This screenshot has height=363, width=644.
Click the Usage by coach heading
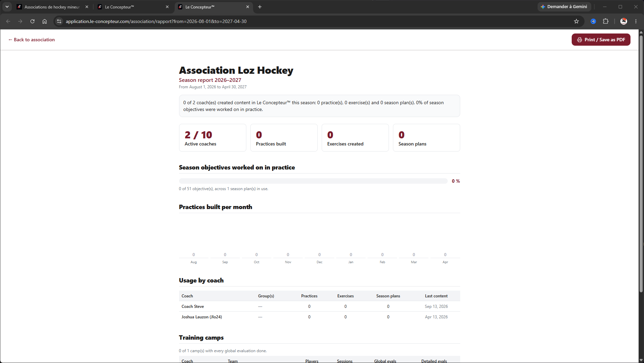(201, 280)
